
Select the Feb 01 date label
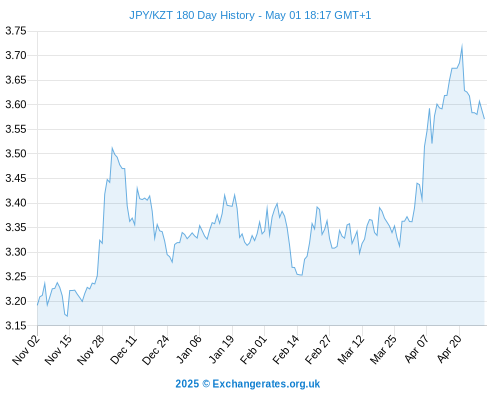click(x=254, y=350)
